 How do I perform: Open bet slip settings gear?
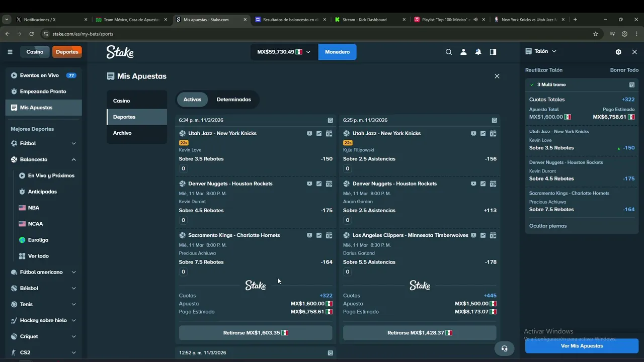click(x=618, y=52)
